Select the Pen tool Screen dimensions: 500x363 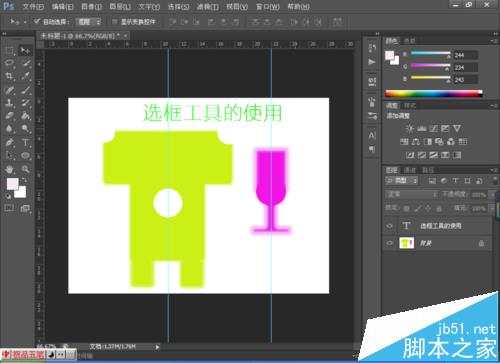[x=9, y=142]
